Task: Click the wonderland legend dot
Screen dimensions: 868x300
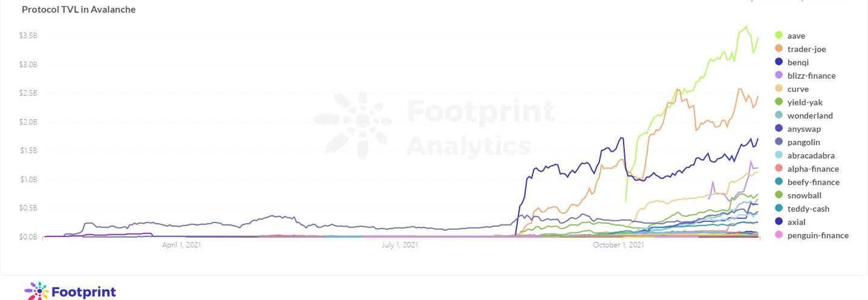Action: pos(778,116)
